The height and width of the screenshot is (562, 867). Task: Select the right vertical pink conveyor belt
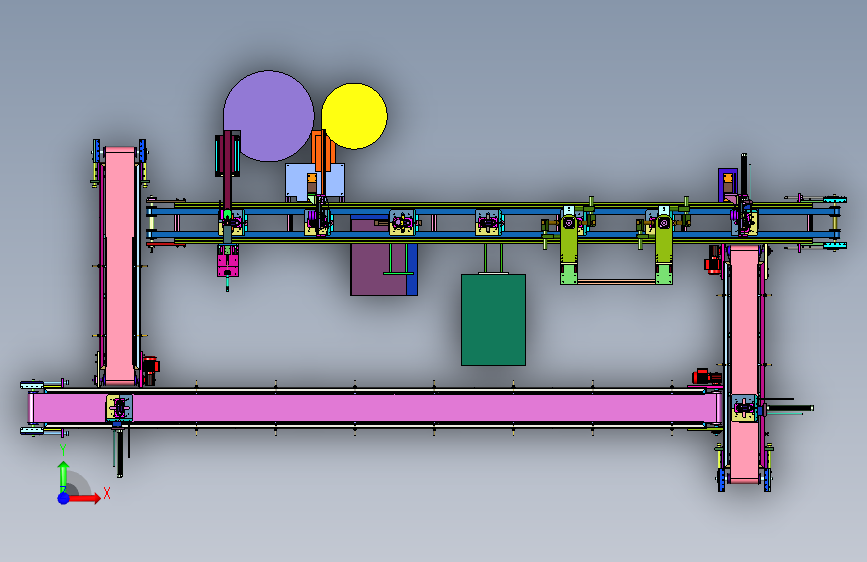click(744, 365)
